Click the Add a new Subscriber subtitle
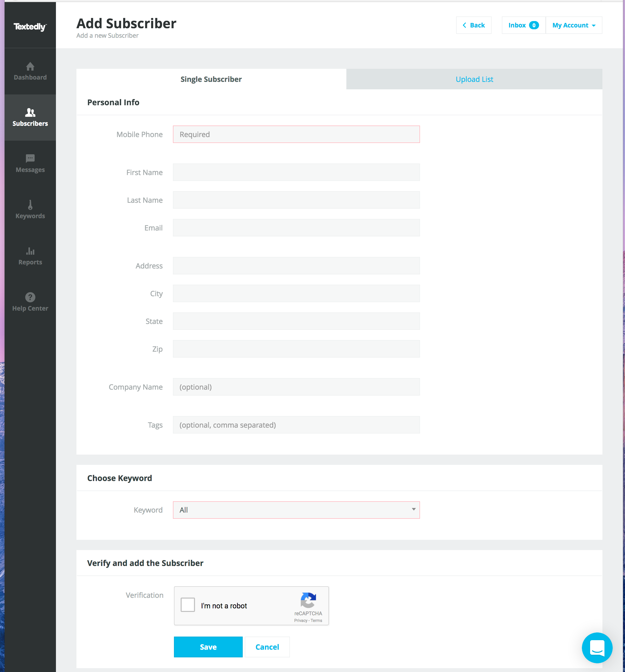Viewport: 625px width, 672px height. [x=108, y=35]
